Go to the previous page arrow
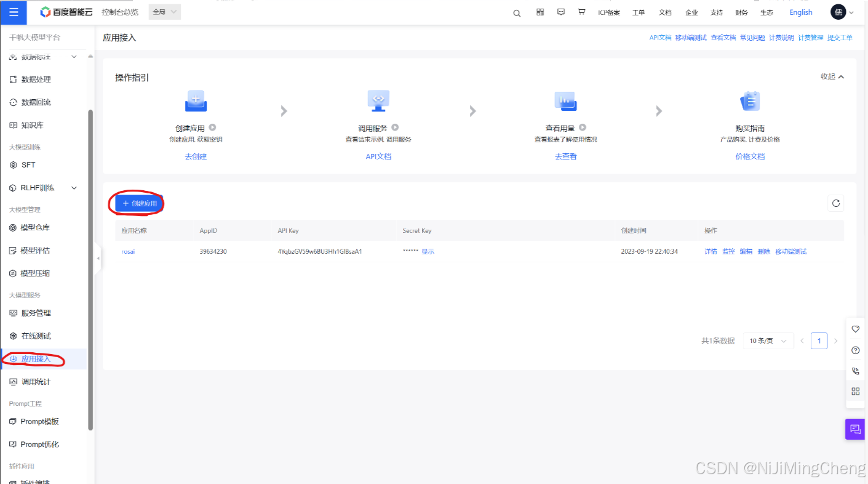The width and height of the screenshot is (868, 484). click(x=802, y=341)
